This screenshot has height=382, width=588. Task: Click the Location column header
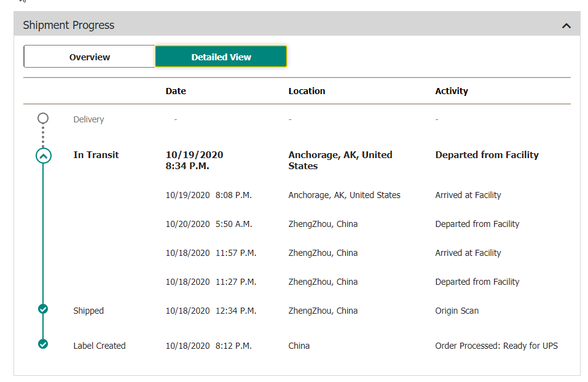[307, 91]
